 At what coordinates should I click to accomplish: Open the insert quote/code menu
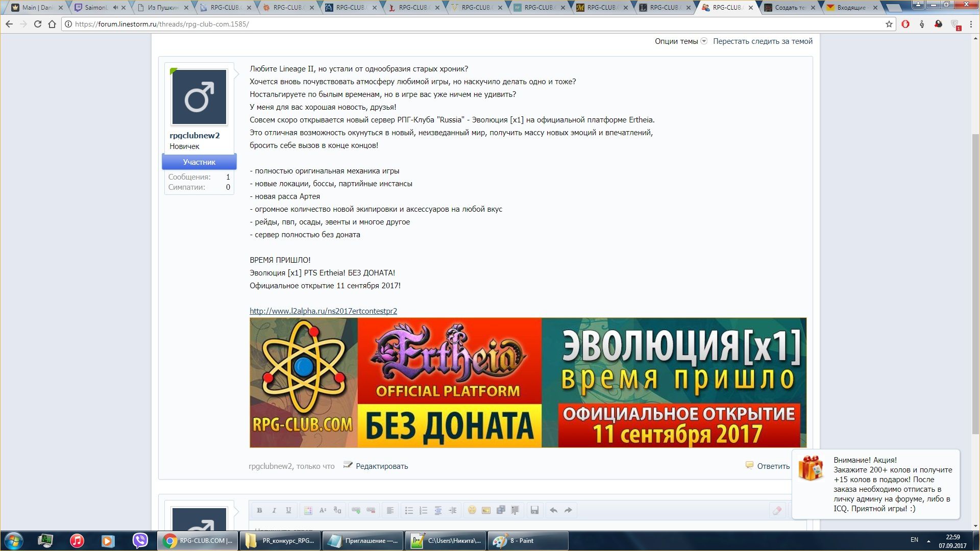pos(515,510)
